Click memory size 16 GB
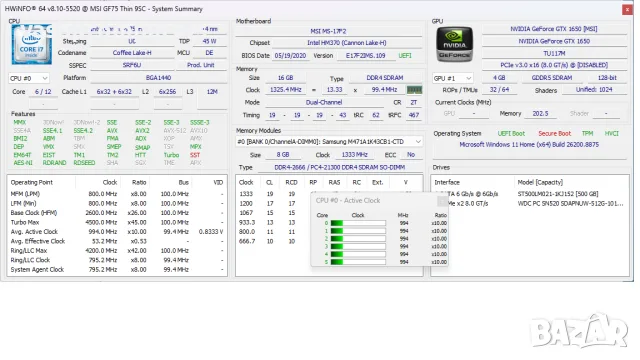 tap(285, 78)
